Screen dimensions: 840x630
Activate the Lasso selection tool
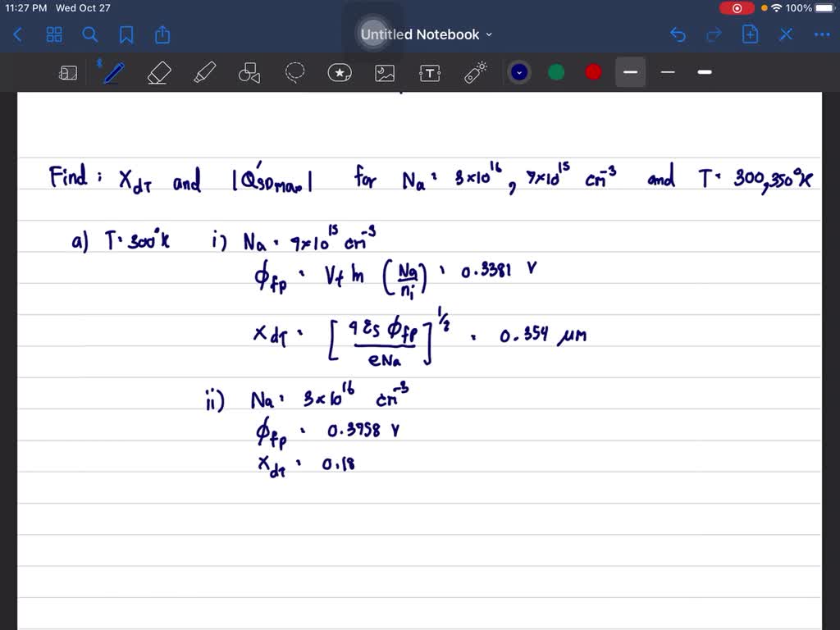pyautogui.click(x=294, y=72)
